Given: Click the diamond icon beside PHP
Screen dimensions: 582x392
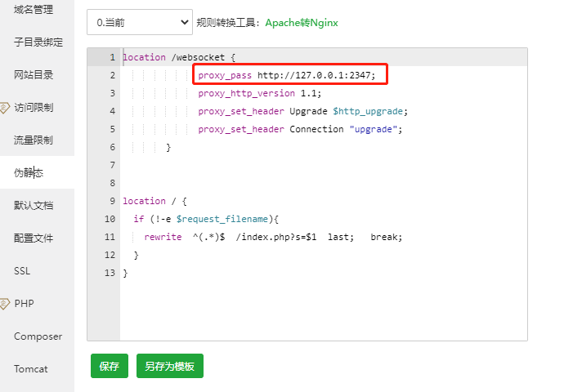Looking at the screenshot, I should point(4,303).
